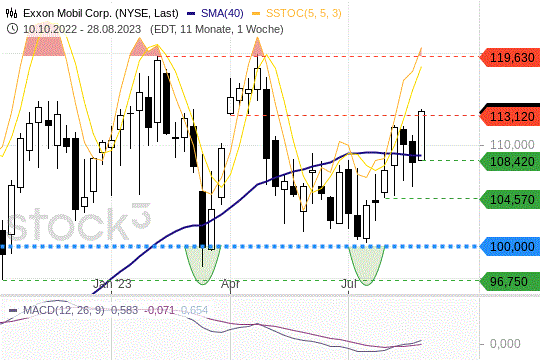Click the 113,120 red price label

point(510,117)
